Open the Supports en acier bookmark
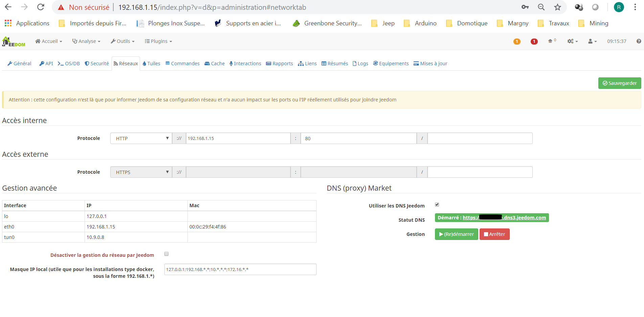Image resolution: width=644 pixels, height=317 pixels. point(248,23)
